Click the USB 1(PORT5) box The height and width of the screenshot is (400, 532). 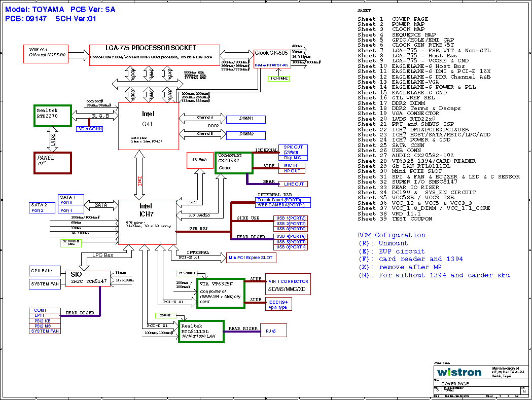pos(291,218)
